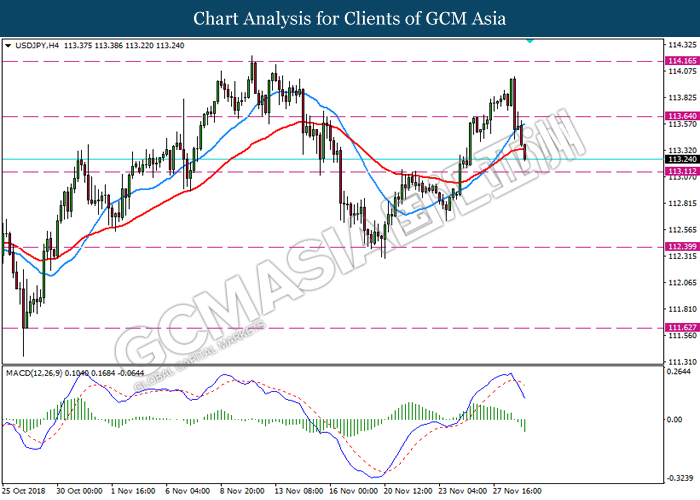
Task: Click the 8 Nov 20:00 time label
Action: tap(242, 491)
